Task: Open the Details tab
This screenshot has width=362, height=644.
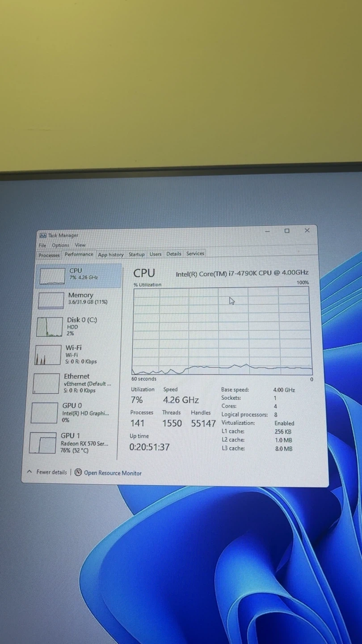Action: click(174, 254)
